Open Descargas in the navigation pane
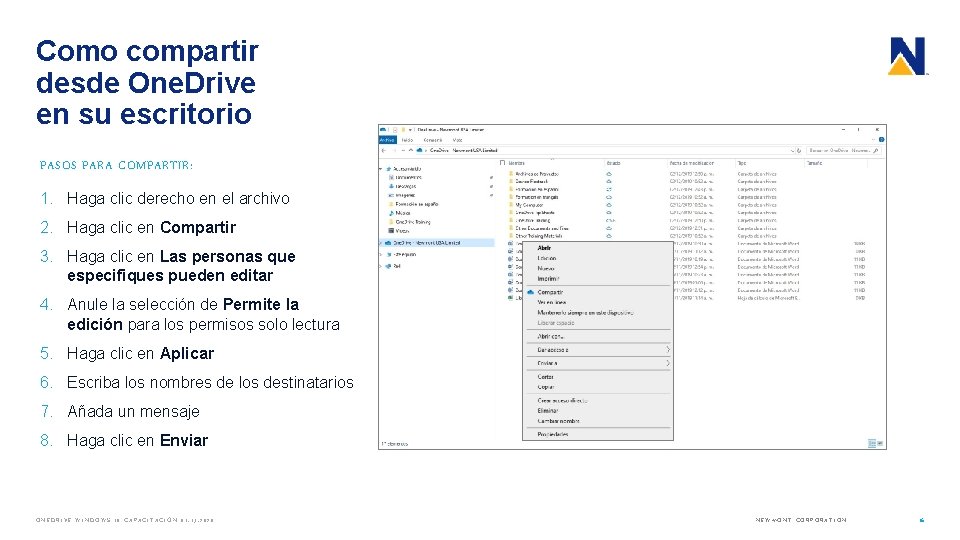 tap(402, 186)
